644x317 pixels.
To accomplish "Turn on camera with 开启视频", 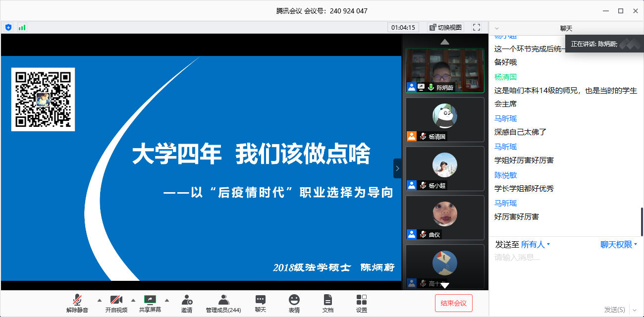I will [116, 303].
